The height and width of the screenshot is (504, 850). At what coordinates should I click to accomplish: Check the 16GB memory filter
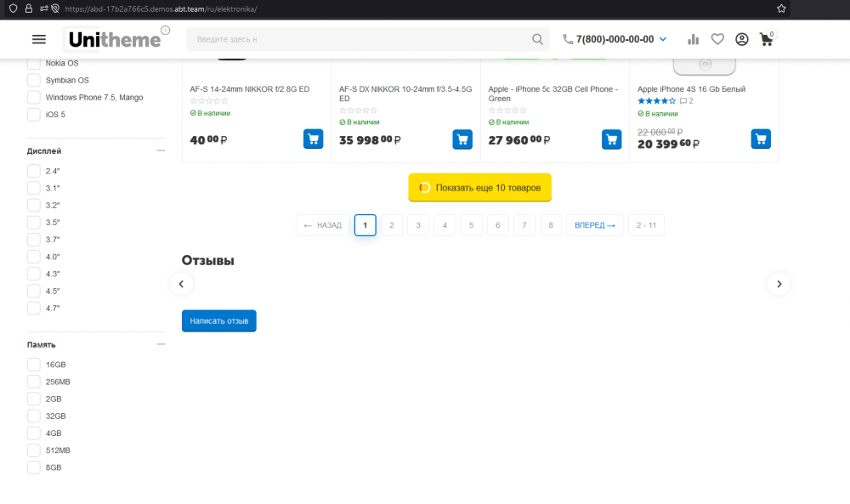click(34, 365)
